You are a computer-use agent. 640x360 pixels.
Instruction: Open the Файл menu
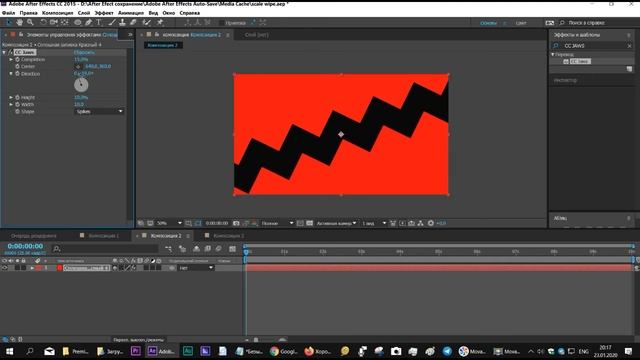(x=8, y=13)
